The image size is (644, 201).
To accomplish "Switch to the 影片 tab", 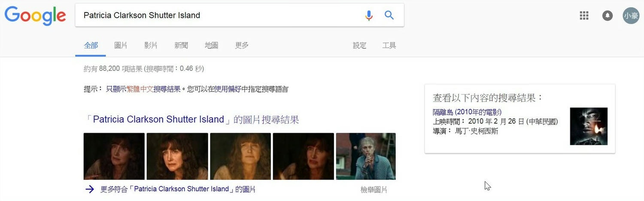I will 151,46.
